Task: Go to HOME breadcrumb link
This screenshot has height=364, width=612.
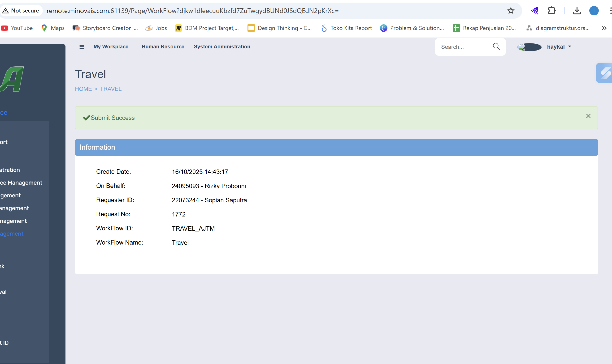Action: click(83, 89)
